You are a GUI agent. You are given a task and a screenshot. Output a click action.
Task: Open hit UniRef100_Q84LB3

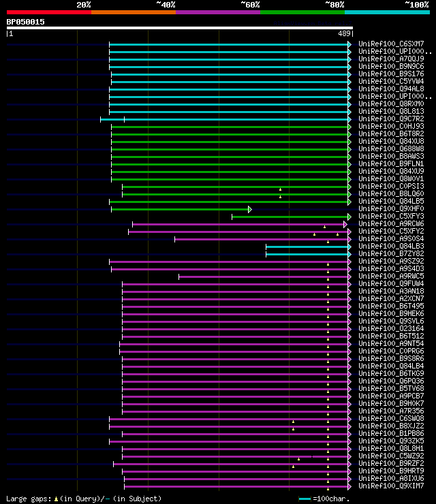pyautogui.click(x=391, y=247)
